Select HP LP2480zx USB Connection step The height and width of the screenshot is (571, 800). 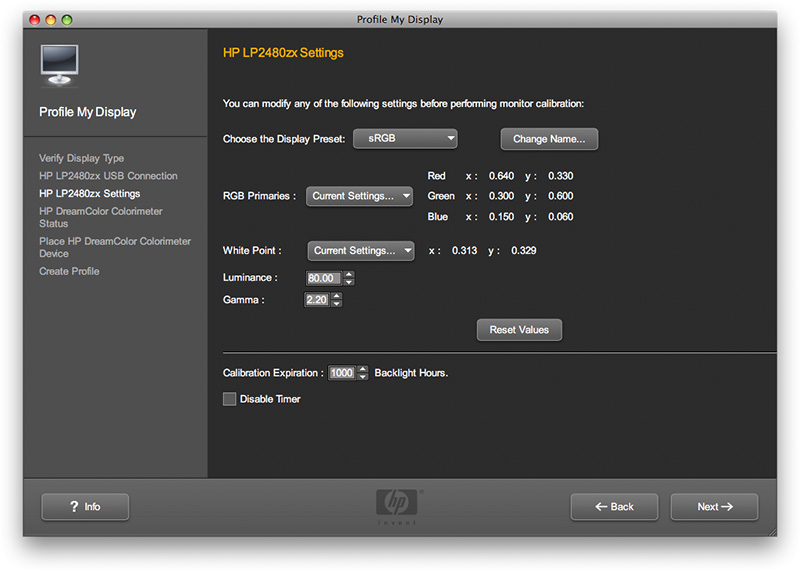coord(108,176)
